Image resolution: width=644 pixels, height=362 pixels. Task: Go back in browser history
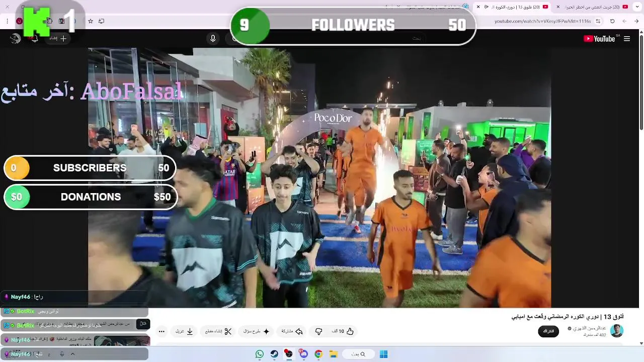pos(636,21)
